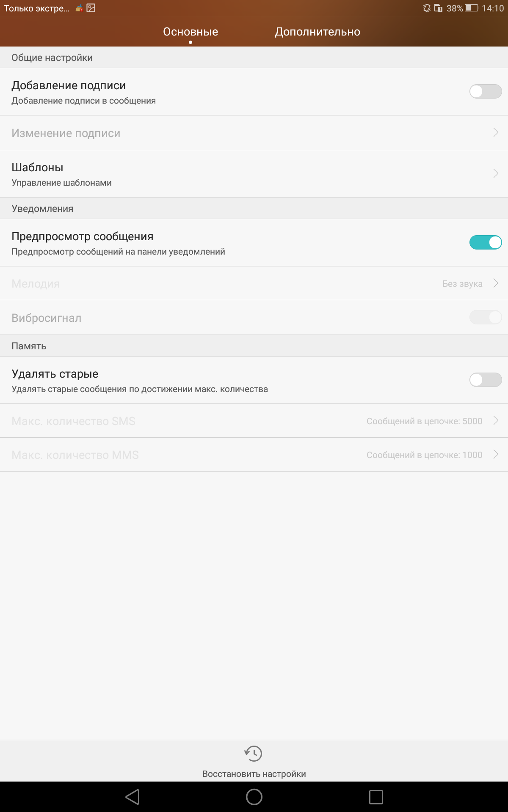Open Мелодия sound selection chevron

click(x=496, y=283)
